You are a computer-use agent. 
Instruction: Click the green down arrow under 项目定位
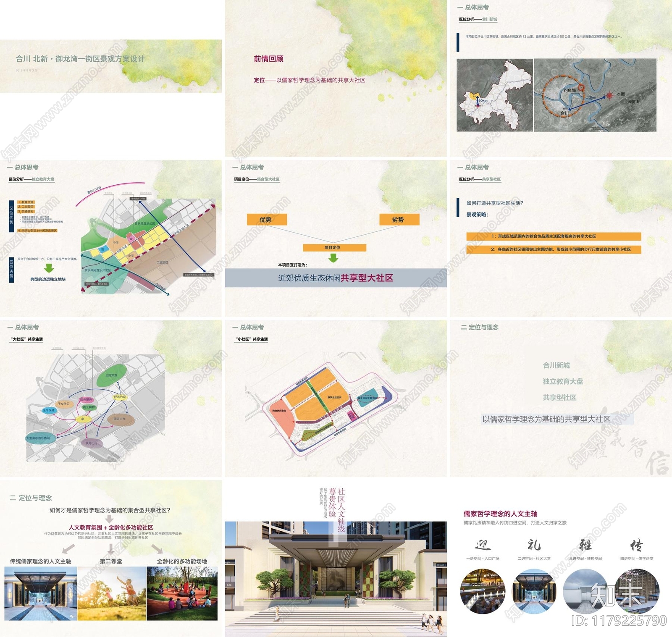point(333,257)
